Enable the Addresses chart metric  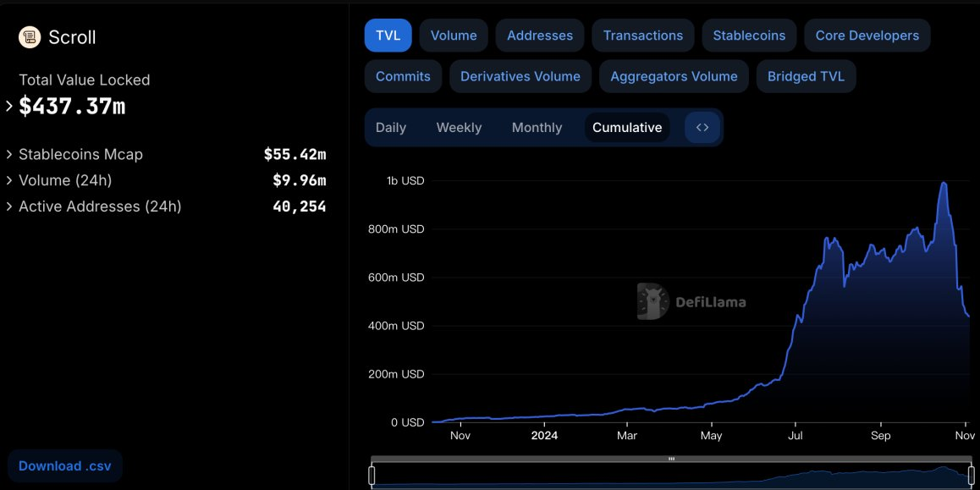539,36
